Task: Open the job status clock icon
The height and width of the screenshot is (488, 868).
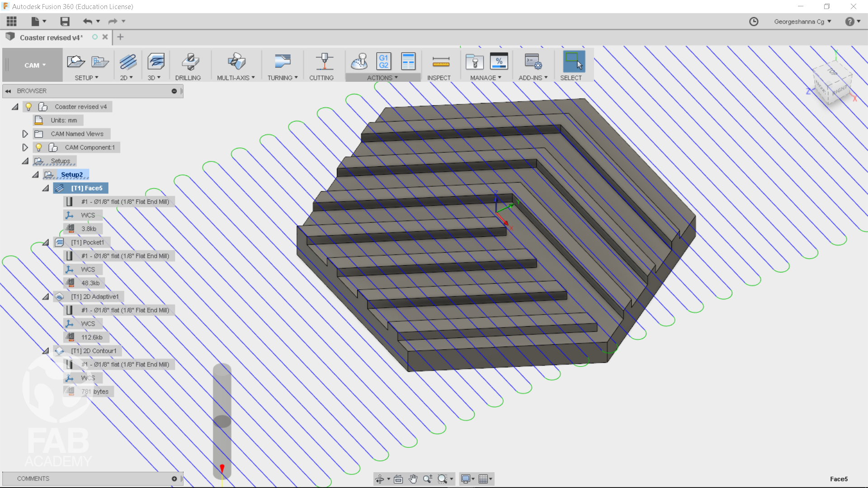Action: tap(754, 22)
